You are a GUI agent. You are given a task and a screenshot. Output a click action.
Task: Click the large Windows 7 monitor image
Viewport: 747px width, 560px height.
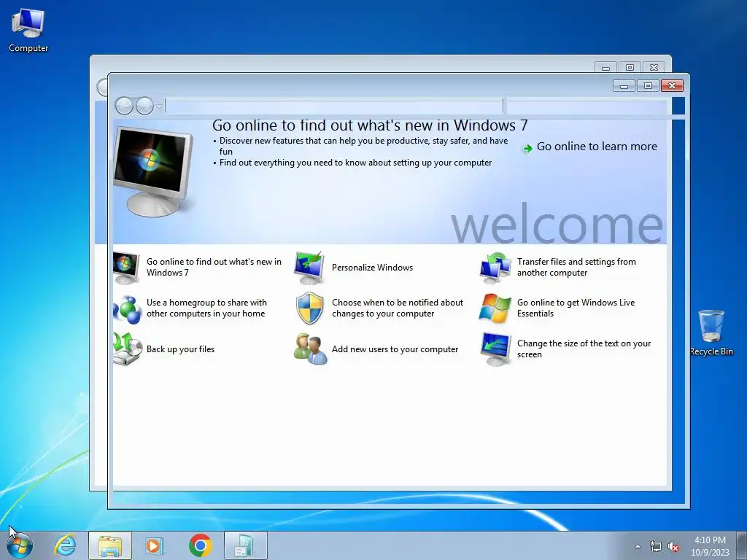click(154, 171)
